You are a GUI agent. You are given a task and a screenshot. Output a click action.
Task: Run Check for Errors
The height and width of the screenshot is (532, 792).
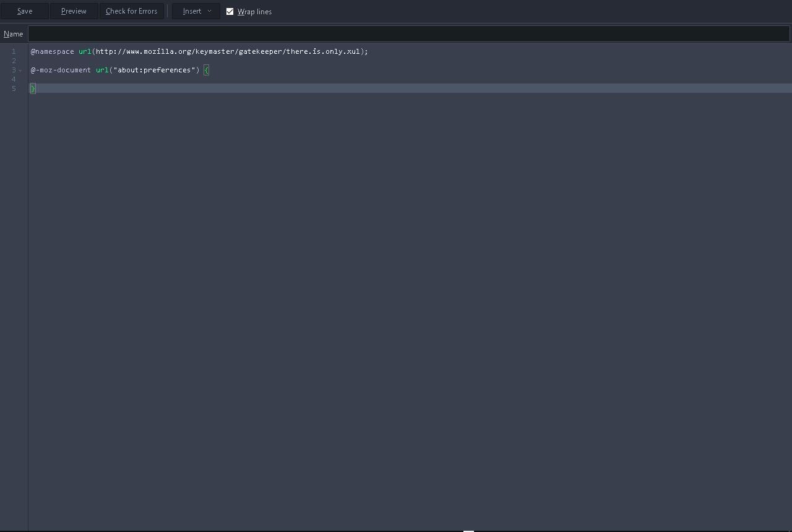(132, 11)
